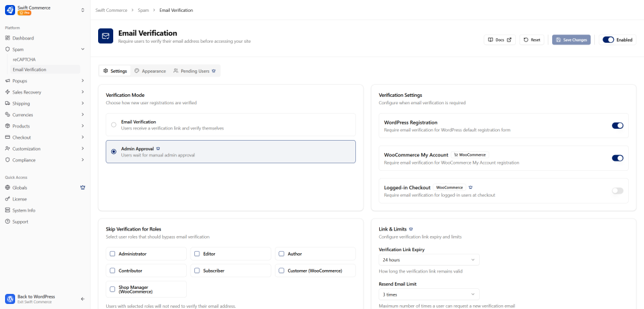Open the Resend Email Limit dropdown
Image resolution: width=644 pixels, height=309 pixels.
pyautogui.click(x=429, y=295)
